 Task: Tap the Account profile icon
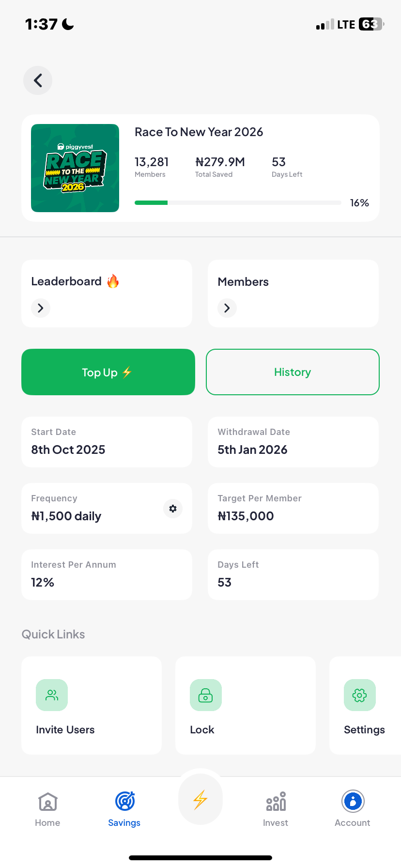click(x=352, y=802)
